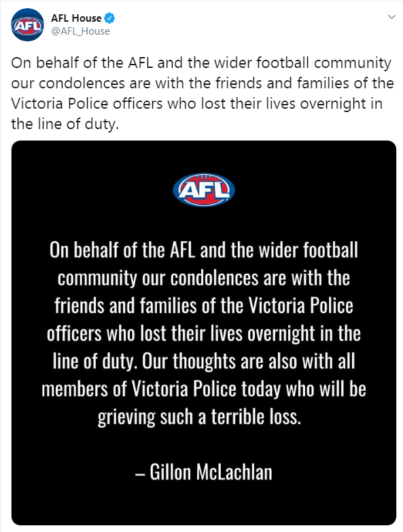Click "friends and families of the Victoria Police" line
The height and width of the screenshot is (532, 403).
click(x=203, y=305)
